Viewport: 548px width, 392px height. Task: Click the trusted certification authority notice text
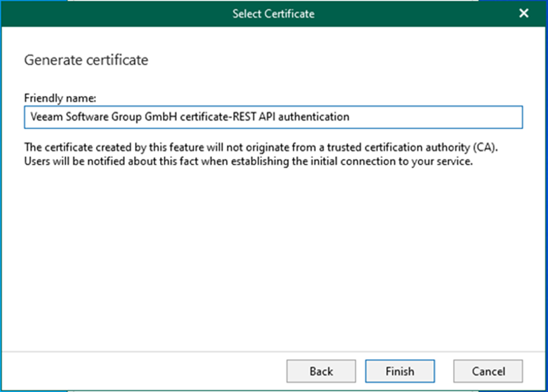pyautogui.click(x=261, y=154)
